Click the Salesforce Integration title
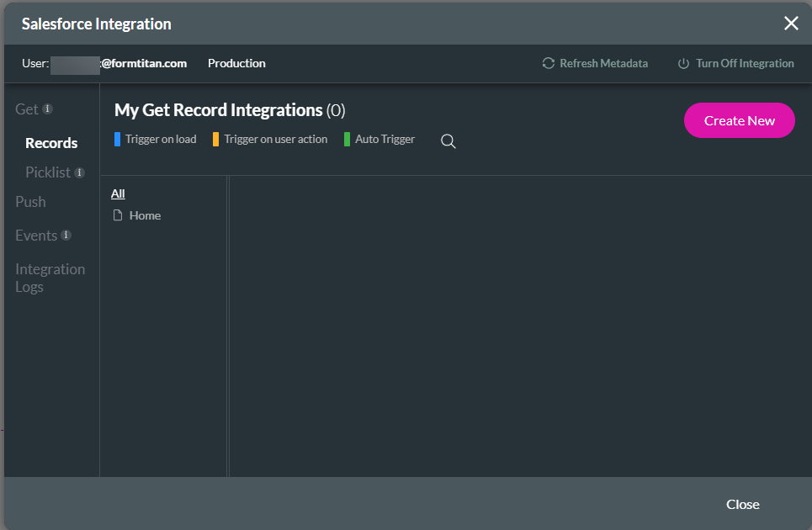This screenshot has height=530, width=812. pyautogui.click(x=96, y=24)
